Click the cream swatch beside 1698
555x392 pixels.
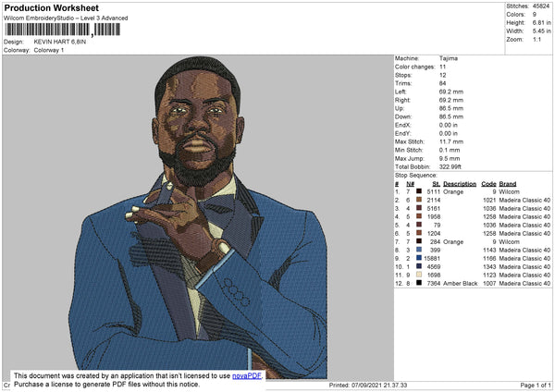pos(419,275)
